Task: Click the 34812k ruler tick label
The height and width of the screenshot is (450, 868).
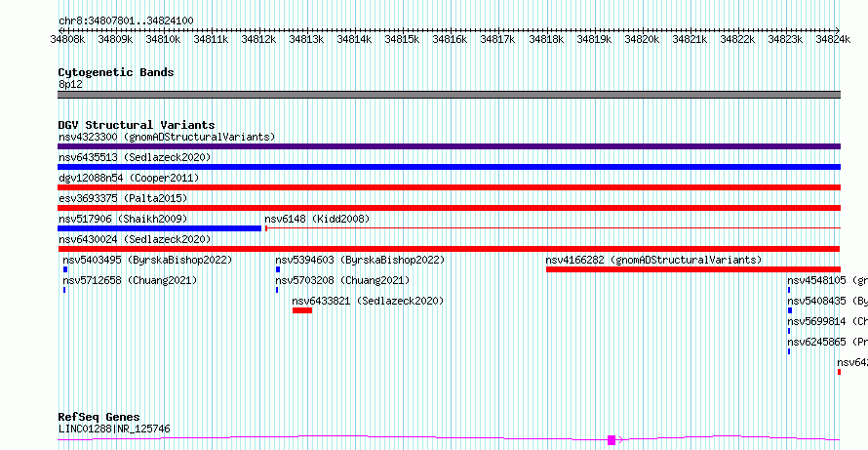Action: 258,39
